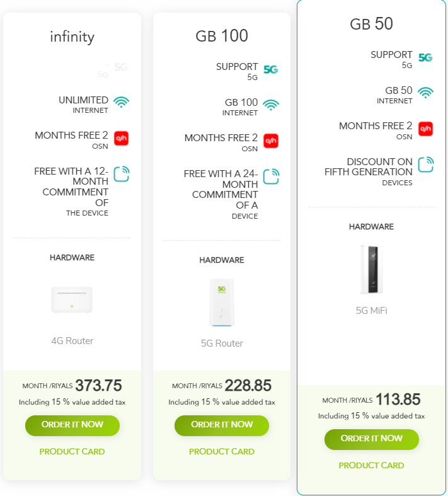
Task: Click the 4G Router image
Action: pyautogui.click(x=72, y=299)
